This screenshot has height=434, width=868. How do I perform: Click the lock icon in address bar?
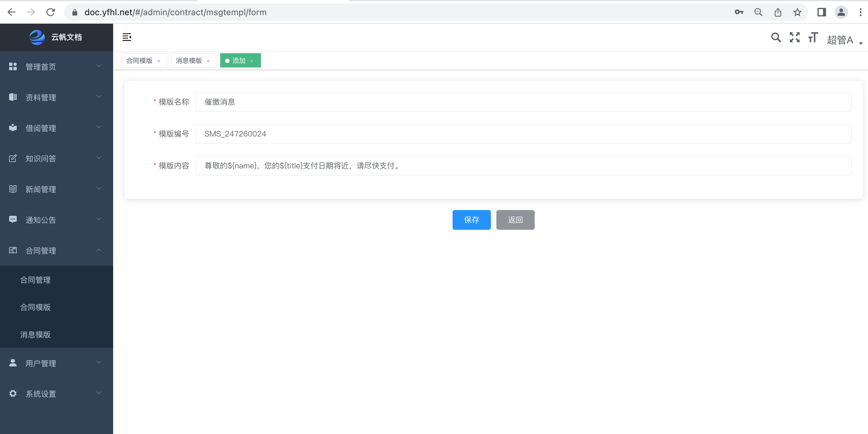coord(75,12)
